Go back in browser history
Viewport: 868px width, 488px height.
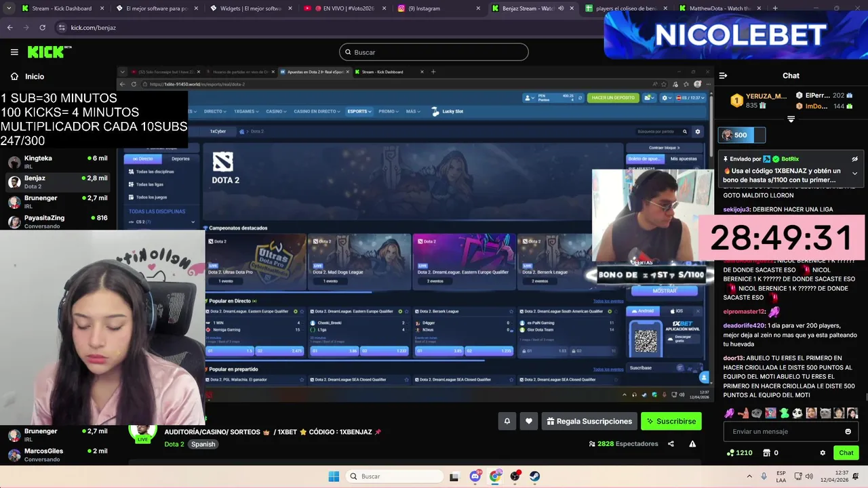coord(9,28)
